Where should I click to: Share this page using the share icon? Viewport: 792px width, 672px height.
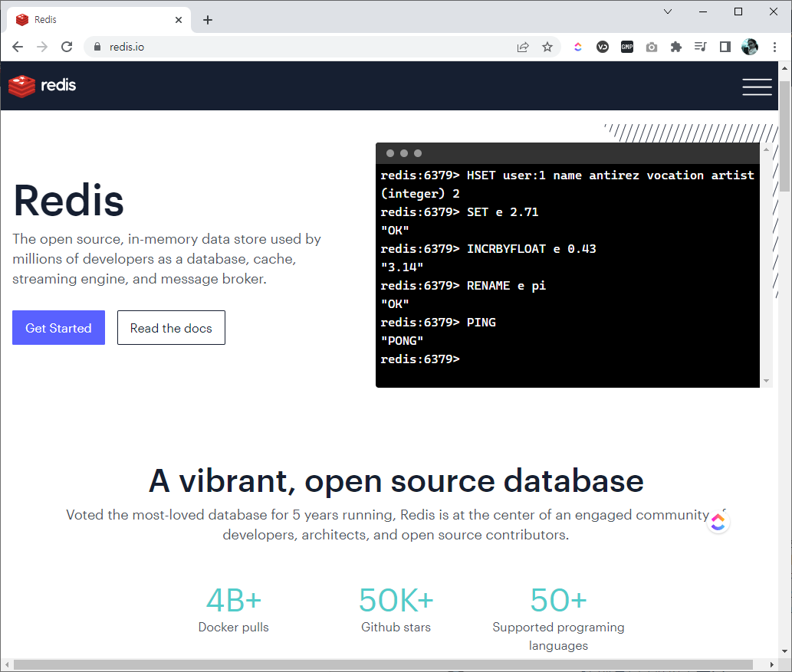523,47
